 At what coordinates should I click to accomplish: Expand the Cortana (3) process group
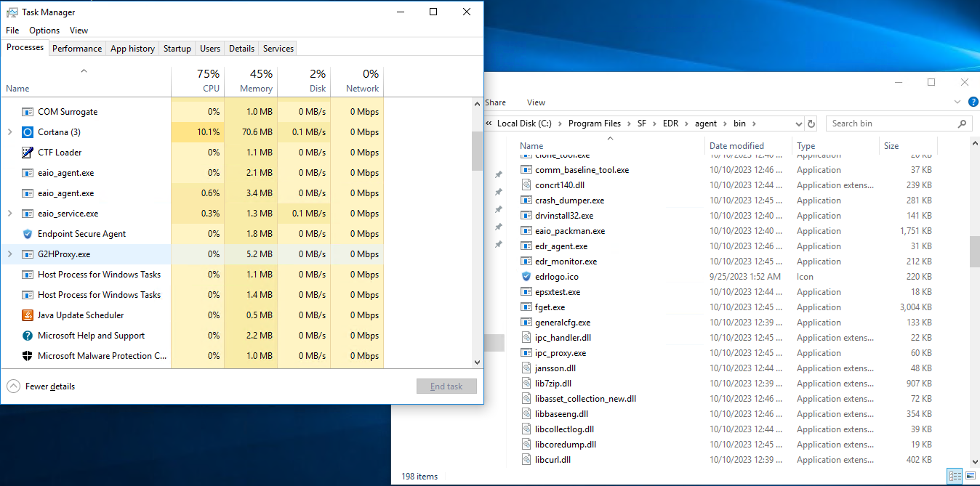tap(9, 132)
